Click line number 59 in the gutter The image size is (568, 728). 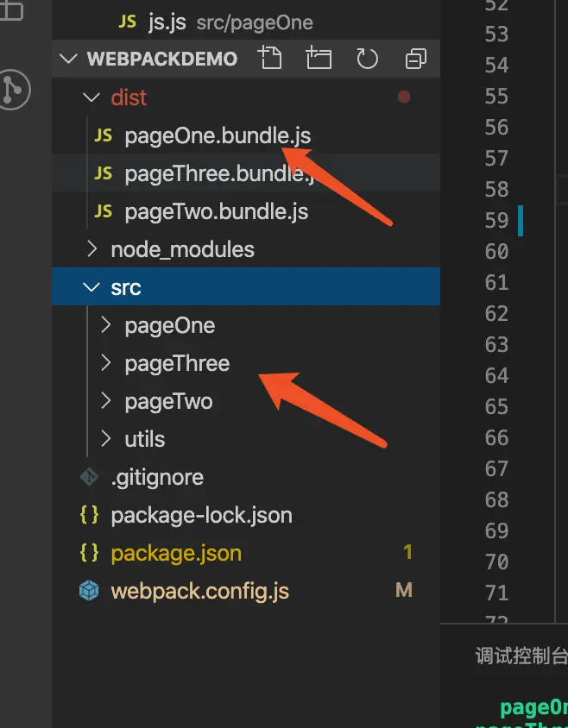click(x=496, y=220)
